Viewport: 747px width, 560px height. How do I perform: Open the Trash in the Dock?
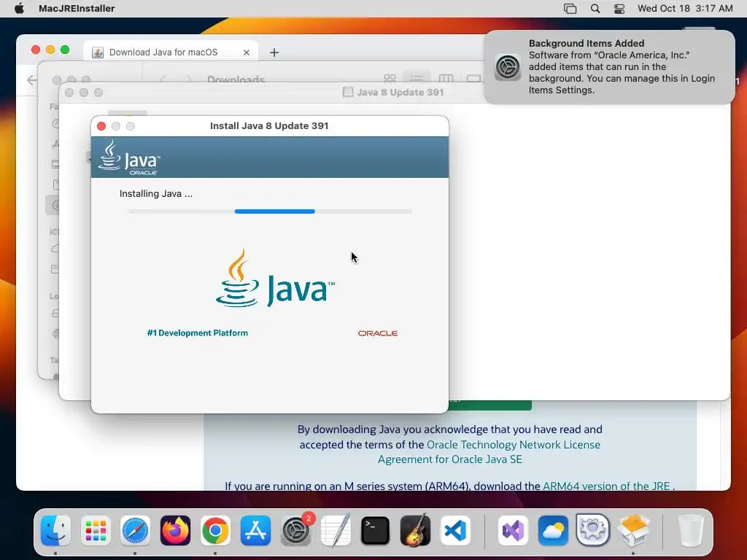[691, 531]
